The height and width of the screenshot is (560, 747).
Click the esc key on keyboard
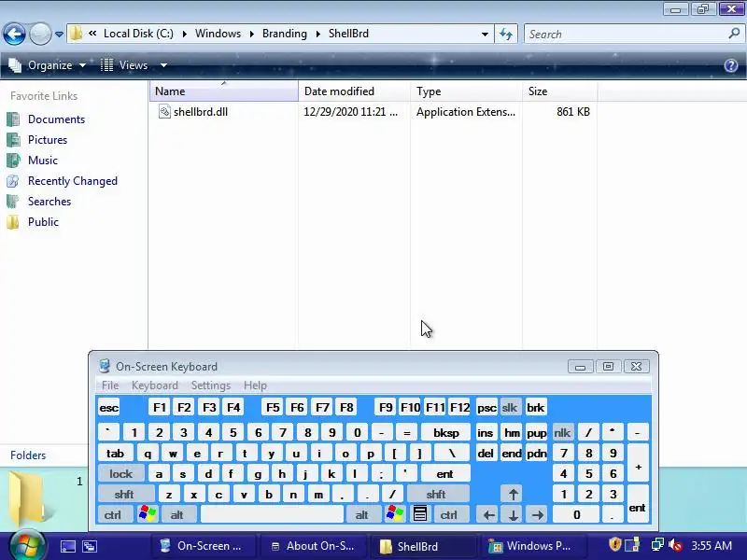pos(109,408)
